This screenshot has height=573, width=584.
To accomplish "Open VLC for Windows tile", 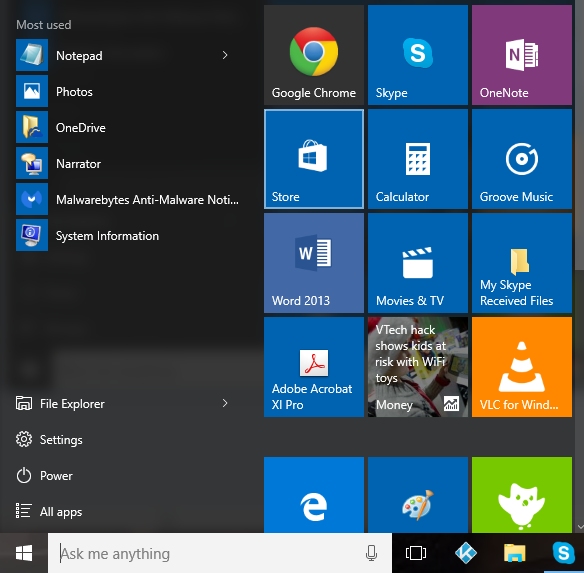I will (521, 367).
